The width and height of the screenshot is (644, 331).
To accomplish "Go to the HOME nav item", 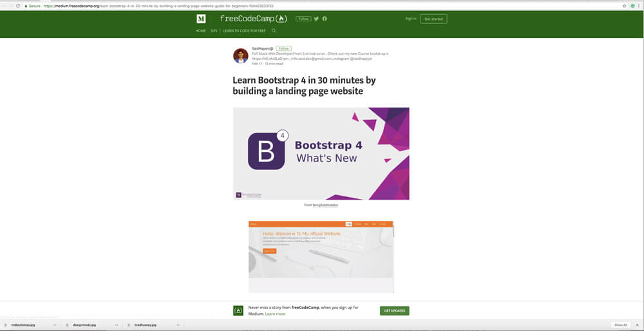I will point(200,31).
